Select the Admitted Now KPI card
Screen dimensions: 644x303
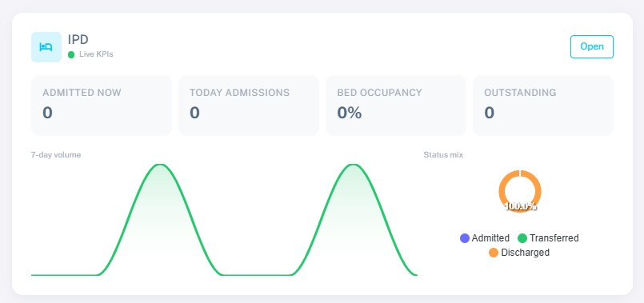[102, 105]
